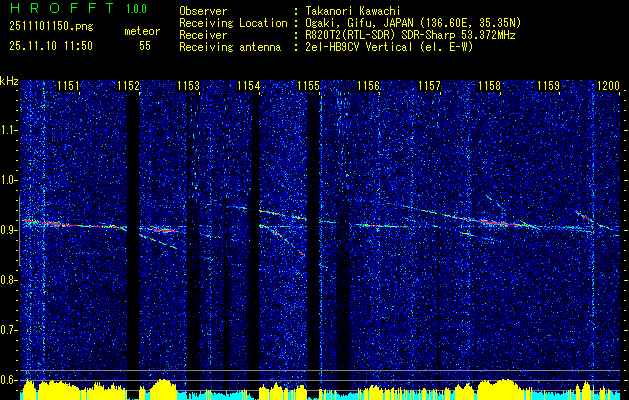
Task: Click the 0.8 kHz axis label
Action: 9,280
